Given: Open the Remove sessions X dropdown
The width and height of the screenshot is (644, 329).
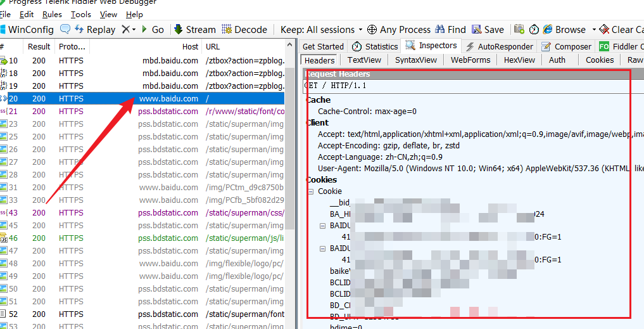Looking at the screenshot, I should tap(129, 30).
